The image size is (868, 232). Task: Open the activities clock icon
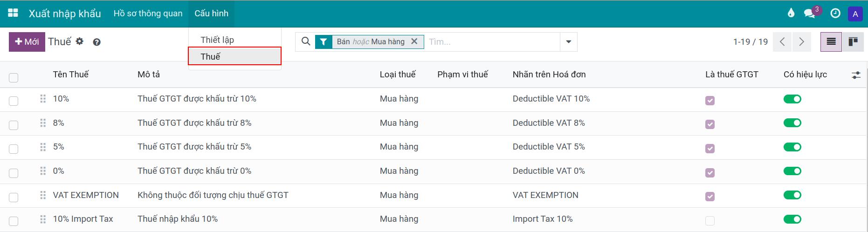point(835,14)
